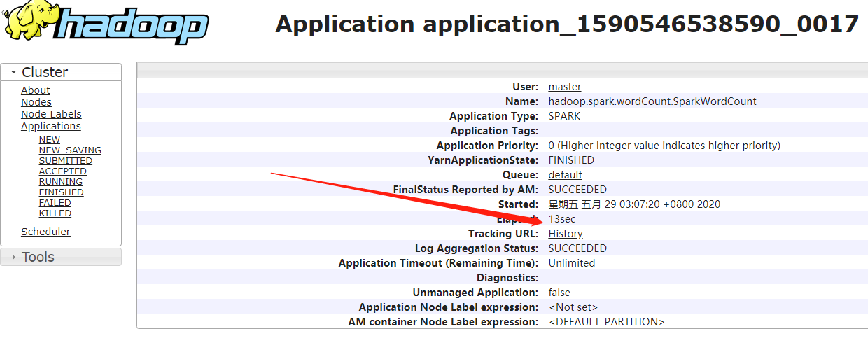The height and width of the screenshot is (338, 868).
Task: Click the 'Tracking URL:' label
Action: 503,234
